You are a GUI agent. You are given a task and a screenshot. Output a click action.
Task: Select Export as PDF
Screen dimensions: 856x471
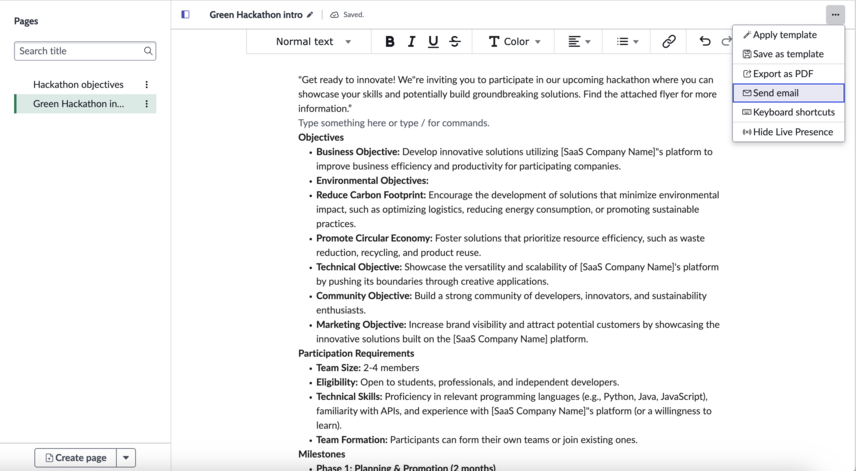coord(788,74)
